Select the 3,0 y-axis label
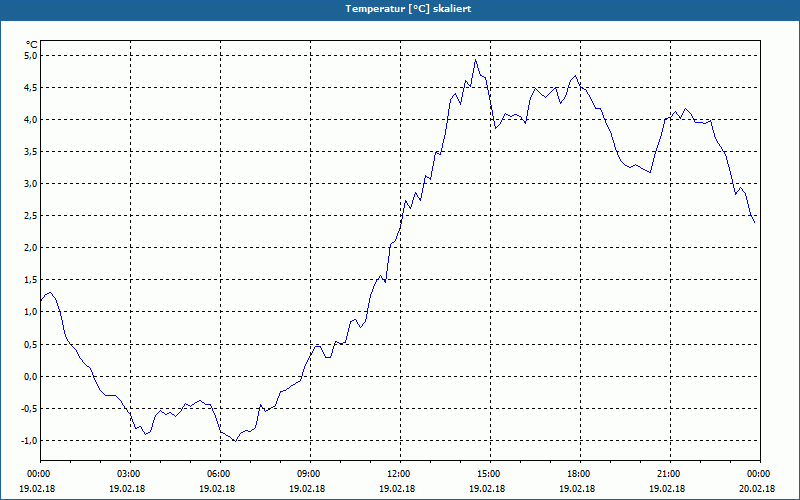The image size is (800, 500). pos(31,184)
